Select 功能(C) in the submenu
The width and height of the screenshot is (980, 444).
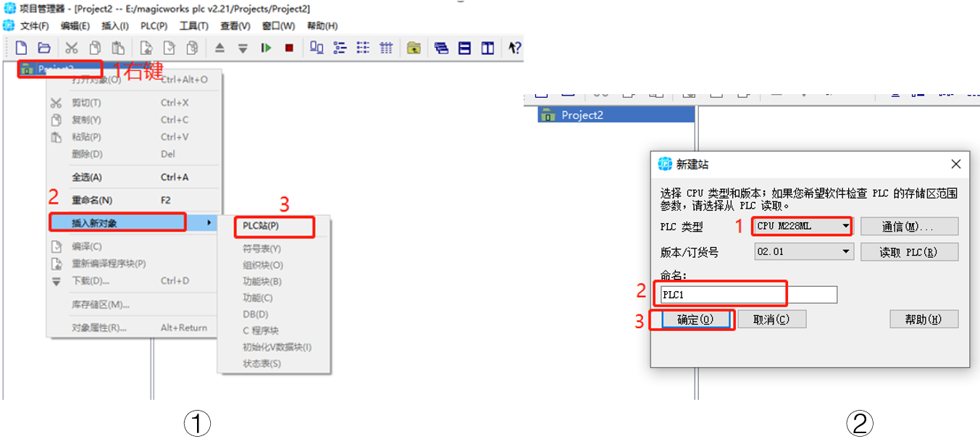tap(274, 298)
